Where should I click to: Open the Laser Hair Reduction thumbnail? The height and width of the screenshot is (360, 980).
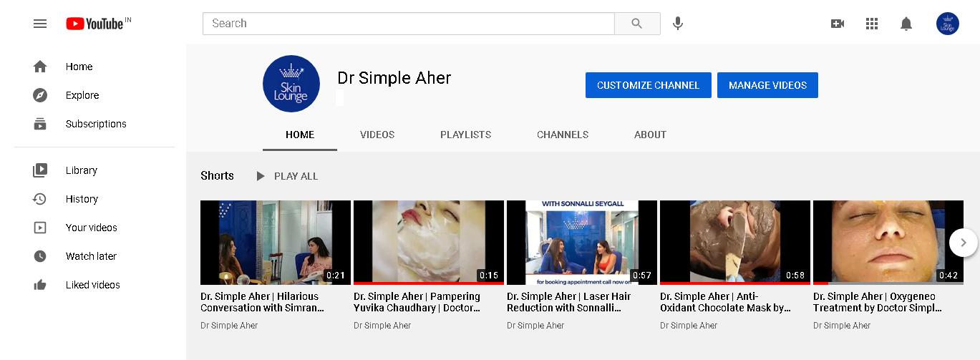pos(582,243)
